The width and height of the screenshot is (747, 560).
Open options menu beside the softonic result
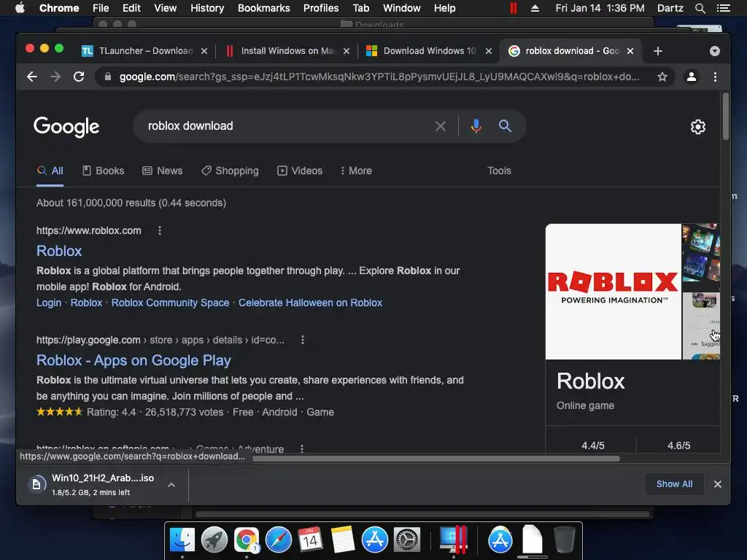point(301,448)
